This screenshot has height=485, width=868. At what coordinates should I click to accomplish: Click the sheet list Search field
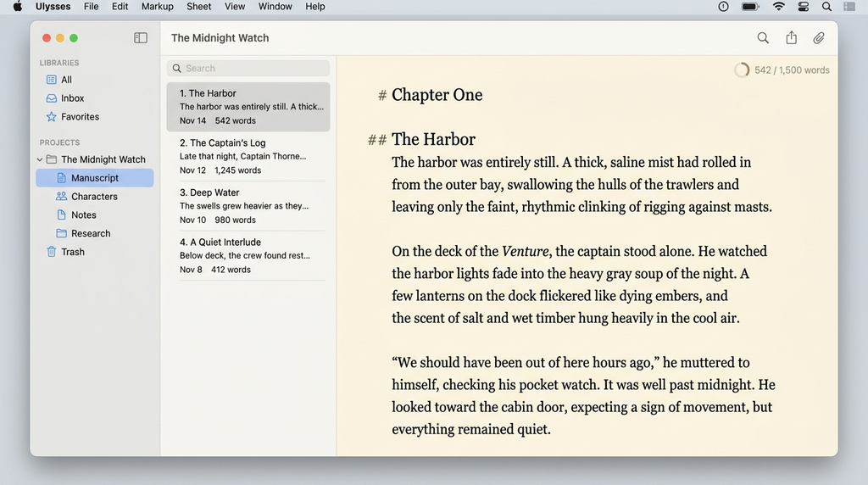248,68
